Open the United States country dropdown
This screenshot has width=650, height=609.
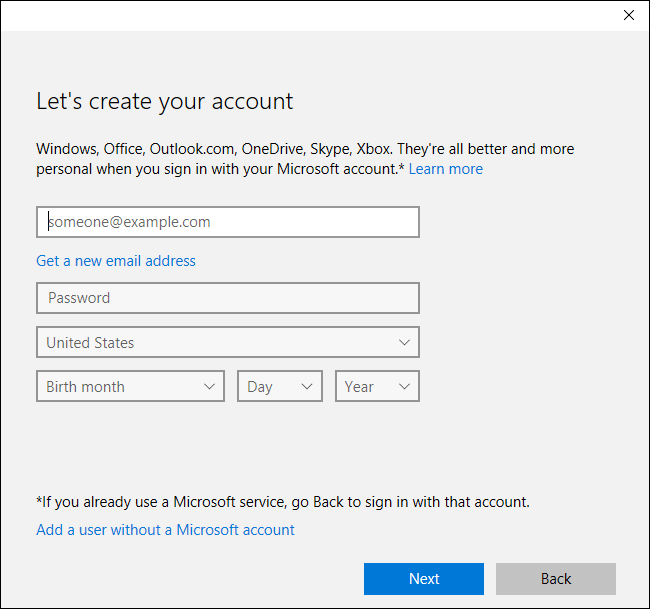tap(228, 342)
